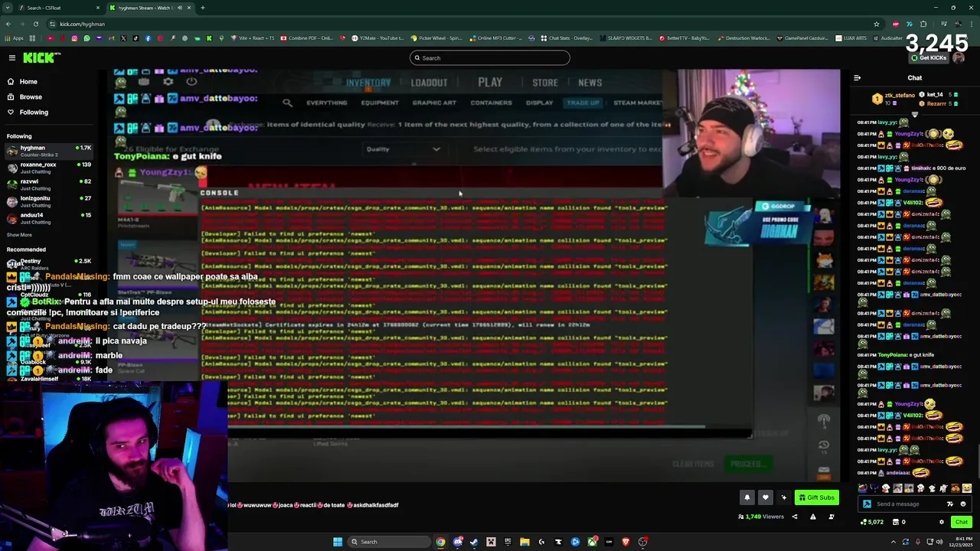Click the heart follow button
The image size is (980, 551).
pos(765,497)
